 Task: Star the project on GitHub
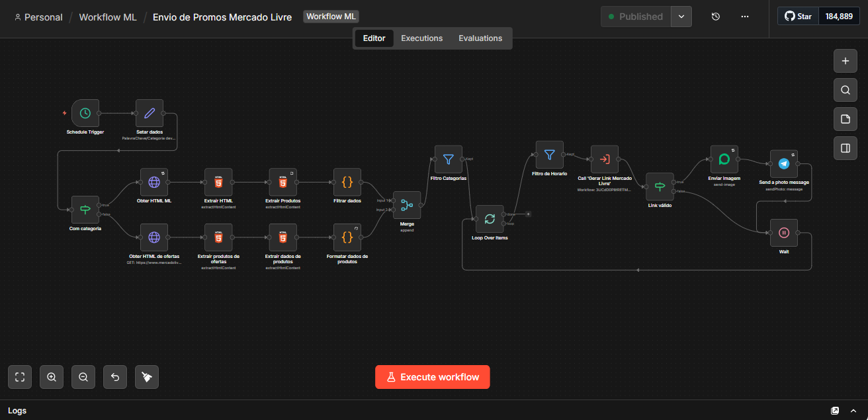[x=798, y=17]
